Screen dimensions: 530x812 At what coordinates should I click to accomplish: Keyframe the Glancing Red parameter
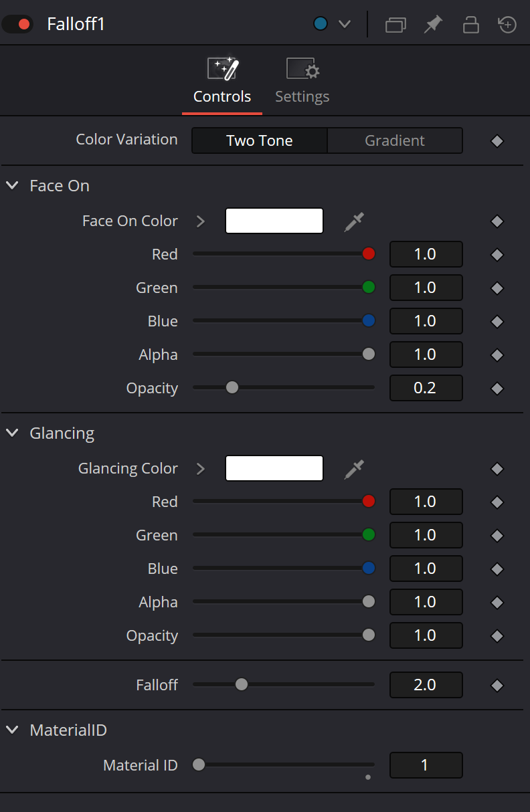point(497,502)
